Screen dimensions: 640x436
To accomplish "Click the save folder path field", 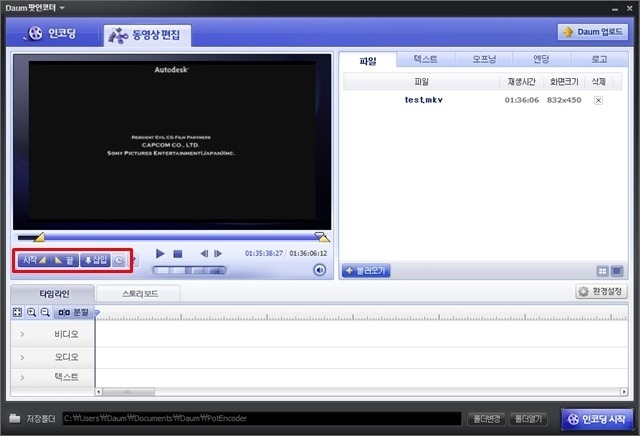I will pos(262,418).
